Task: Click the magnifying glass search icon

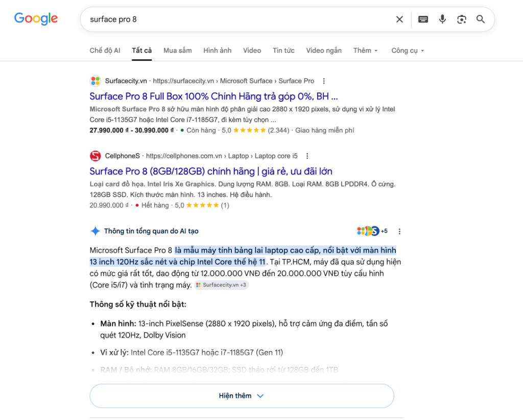Action: tap(481, 19)
